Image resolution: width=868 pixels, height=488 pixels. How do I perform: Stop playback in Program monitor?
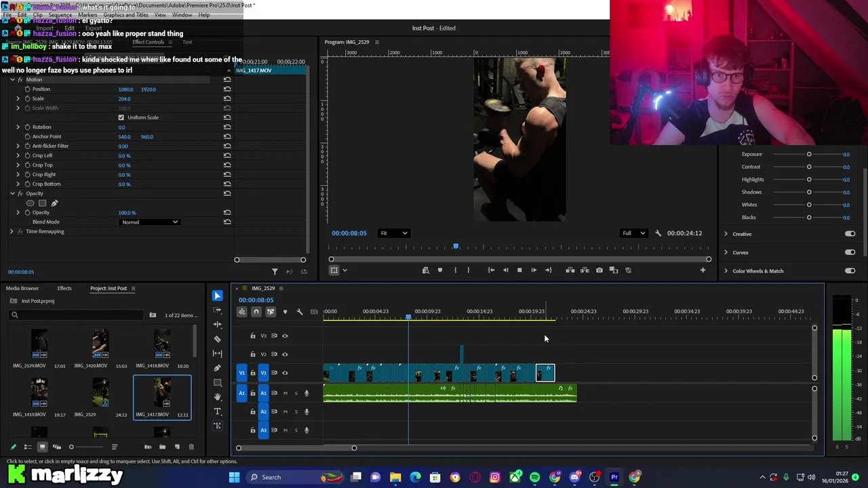click(x=519, y=270)
